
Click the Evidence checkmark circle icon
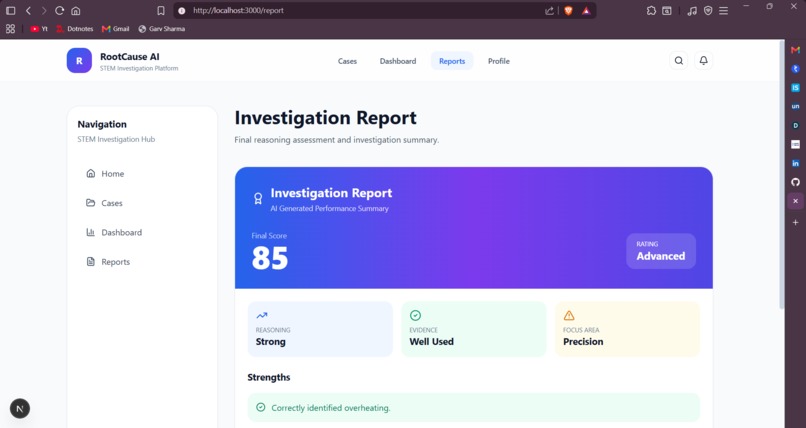pyautogui.click(x=415, y=315)
